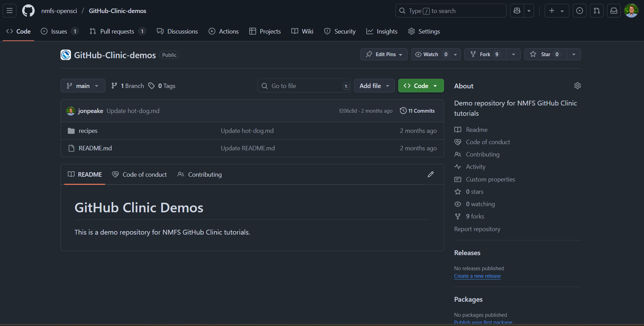Select the README tab in file viewer
644x326 pixels.
coord(85,174)
